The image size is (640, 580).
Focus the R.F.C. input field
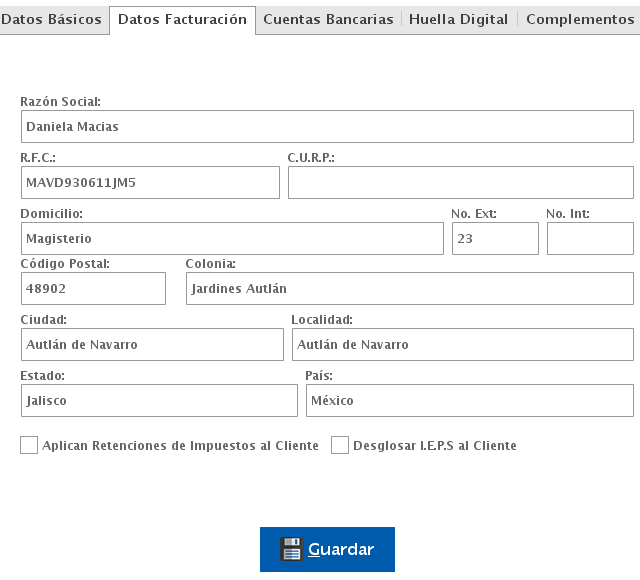[x=150, y=183]
